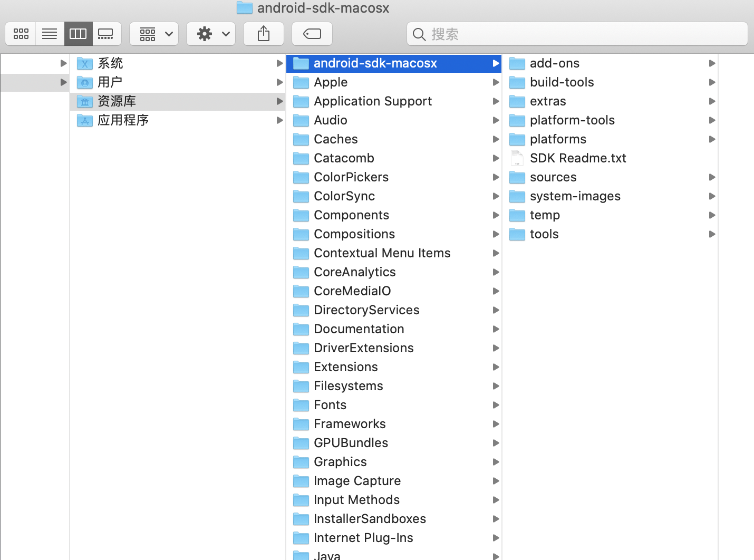Open the Apple folder
Image resolution: width=754 pixels, height=560 pixels.
(394, 82)
